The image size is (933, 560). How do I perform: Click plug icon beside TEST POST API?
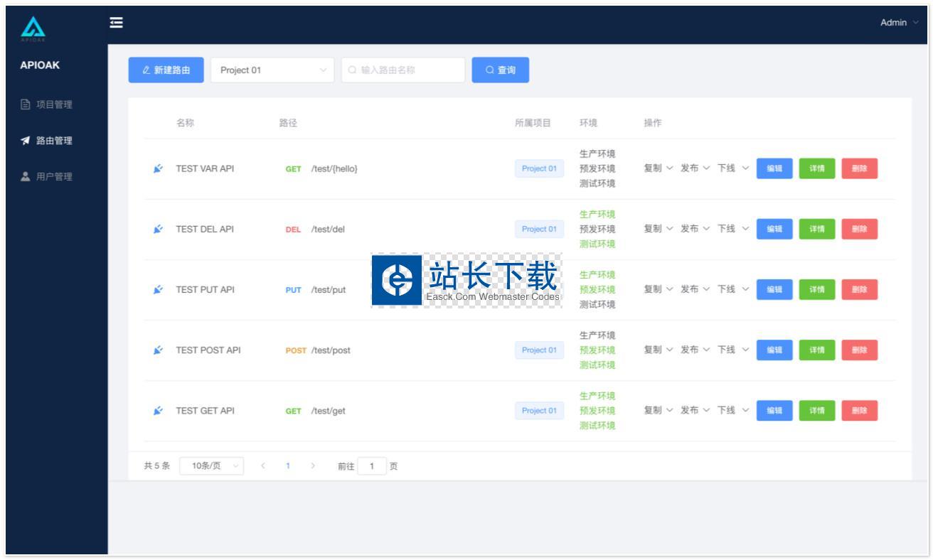point(158,350)
